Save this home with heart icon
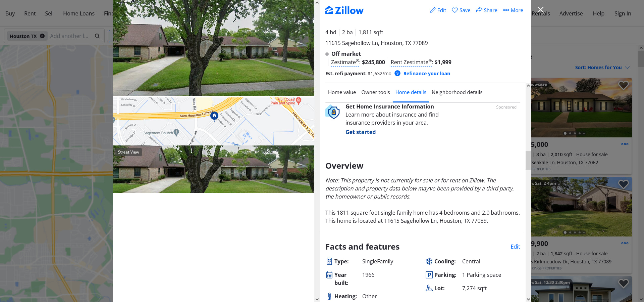This screenshot has height=302, width=644. pos(455,10)
